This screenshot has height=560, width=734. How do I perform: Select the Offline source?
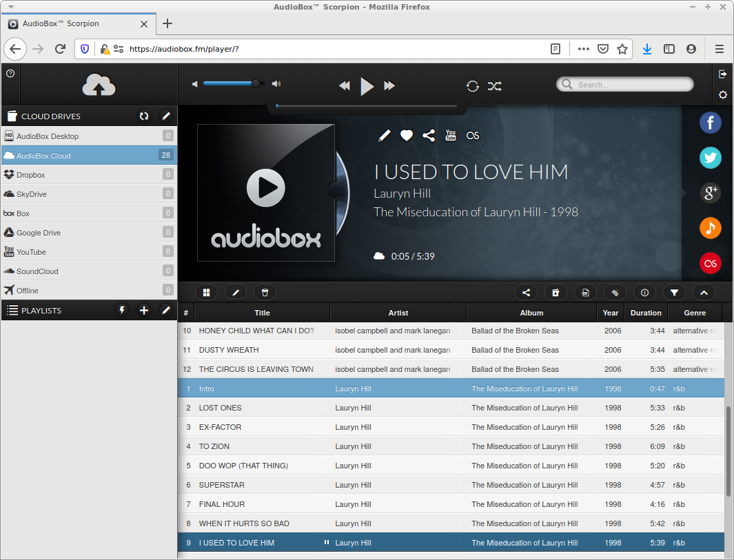(89, 291)
